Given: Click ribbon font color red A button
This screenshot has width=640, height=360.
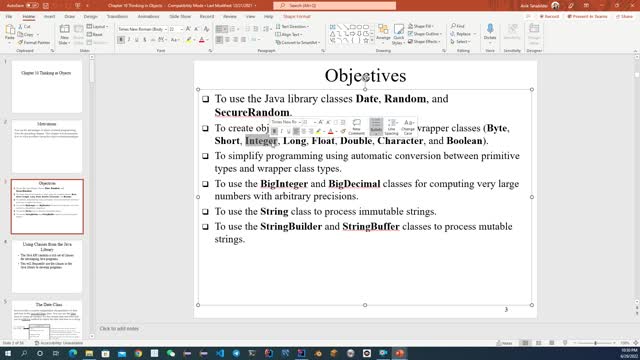Looking at the screenshot, I should click(x=202, y=40).
